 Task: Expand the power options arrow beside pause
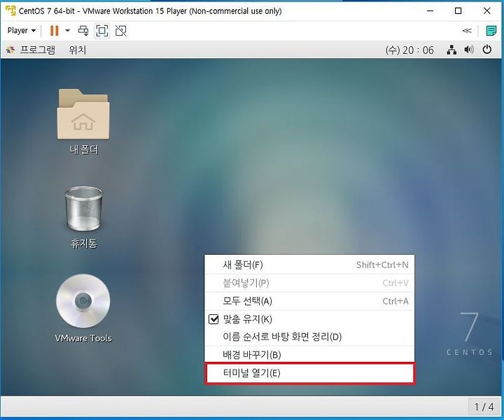tap(67, 31)
